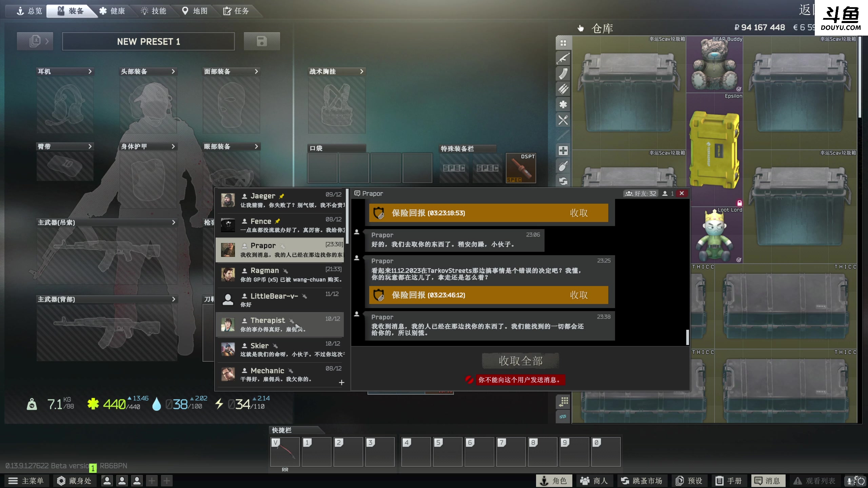Image resolution: width=868 pixels, height=488 pixels.
Task: Click the refresh arrows stash filter icon
Action: [x=563, y=181]
